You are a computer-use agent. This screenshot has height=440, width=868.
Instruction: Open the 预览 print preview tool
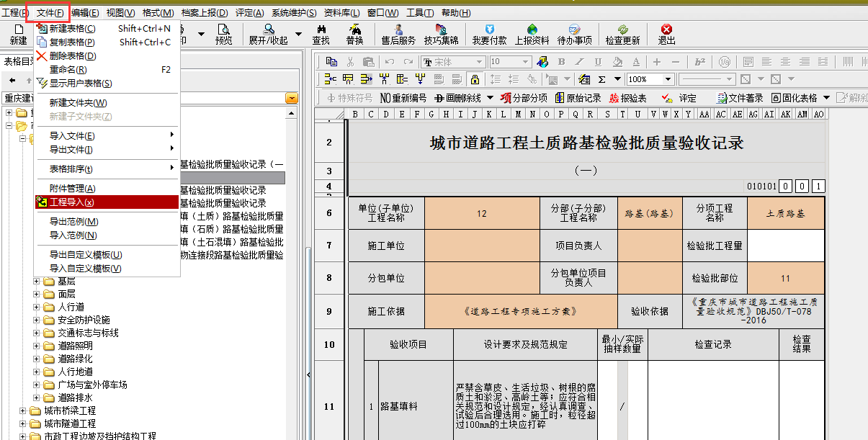(223, 34)
